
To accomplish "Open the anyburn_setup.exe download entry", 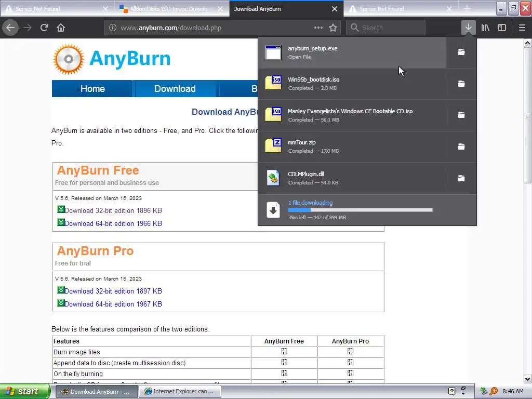I will [x=352, y=52].
